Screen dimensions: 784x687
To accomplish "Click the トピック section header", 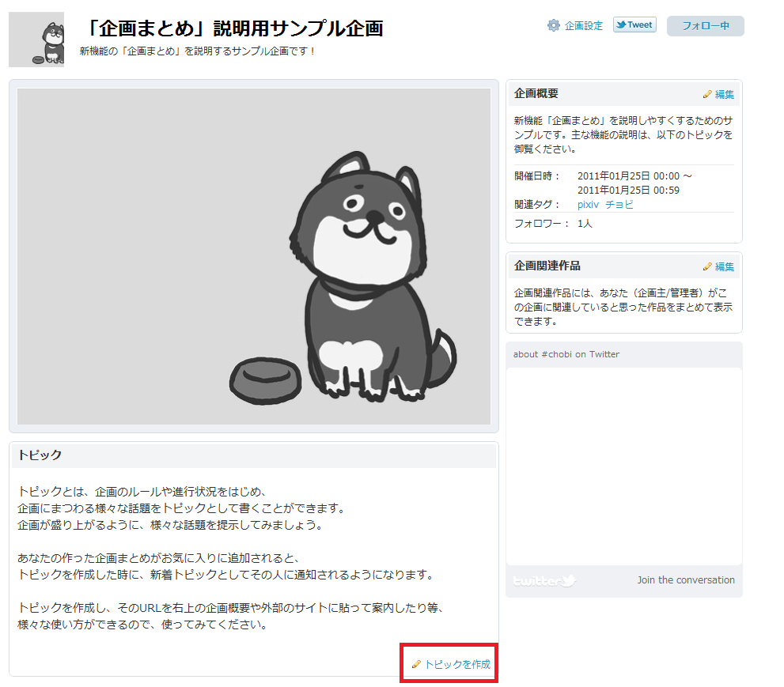I will pyautogui.click(x=38, y=455).
